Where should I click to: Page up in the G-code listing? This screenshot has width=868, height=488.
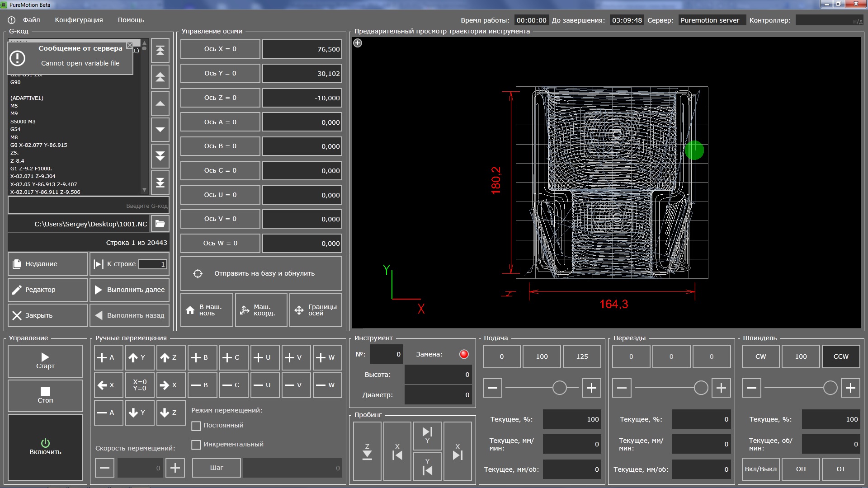(160, 77)
